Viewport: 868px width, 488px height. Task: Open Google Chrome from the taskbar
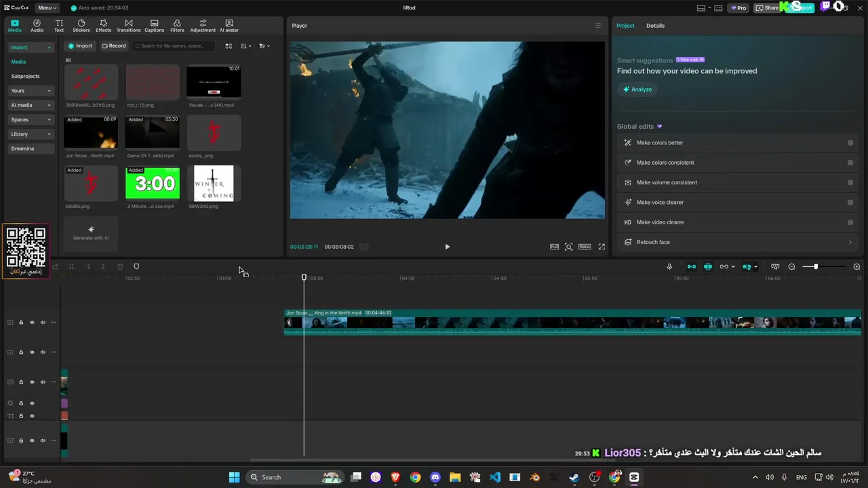coord(415,477)
